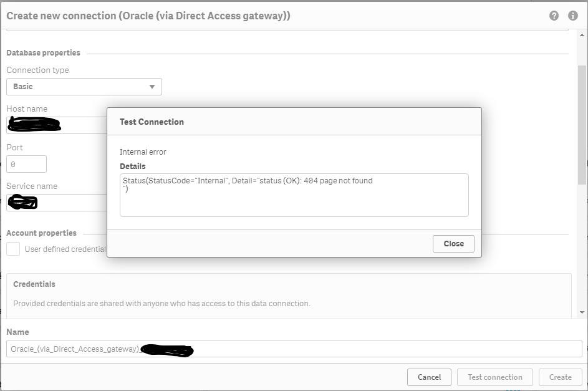Expand the Connection type arrow
This screenshot has width=588, height=391.
point(152,87)
